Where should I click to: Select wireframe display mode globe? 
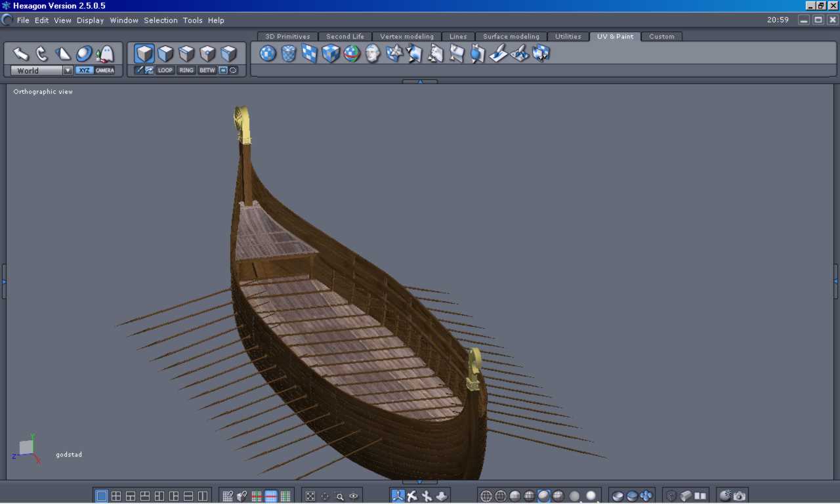pyautogui.click(x=486, y=496)
